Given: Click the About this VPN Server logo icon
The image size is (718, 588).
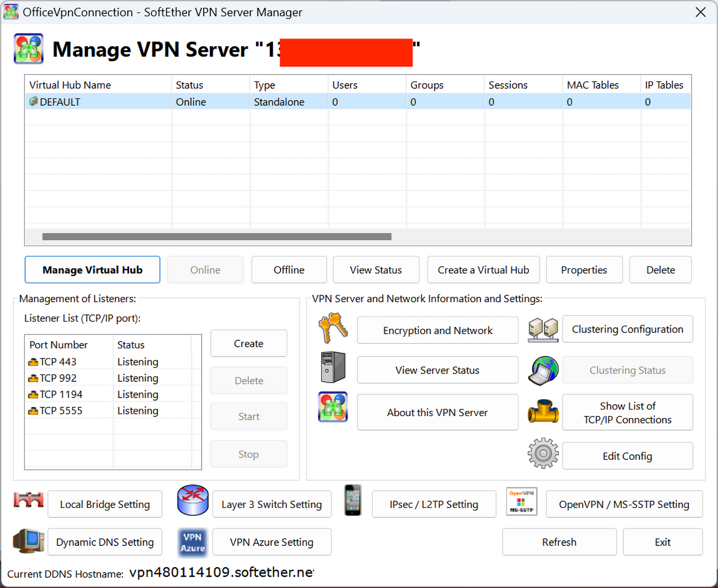Looking at the screenshot, I should (333, 407).
